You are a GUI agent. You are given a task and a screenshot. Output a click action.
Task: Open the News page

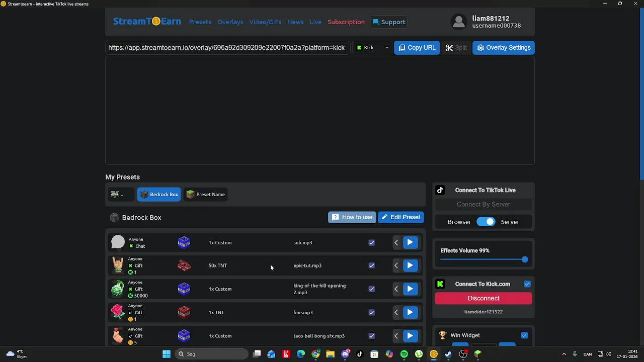pos(295,22)
